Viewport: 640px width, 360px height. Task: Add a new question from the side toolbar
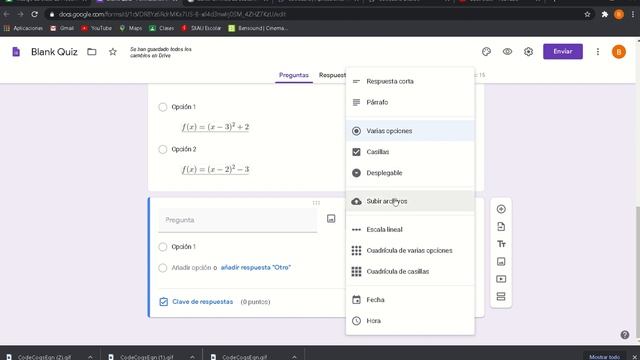click(501, 209)
